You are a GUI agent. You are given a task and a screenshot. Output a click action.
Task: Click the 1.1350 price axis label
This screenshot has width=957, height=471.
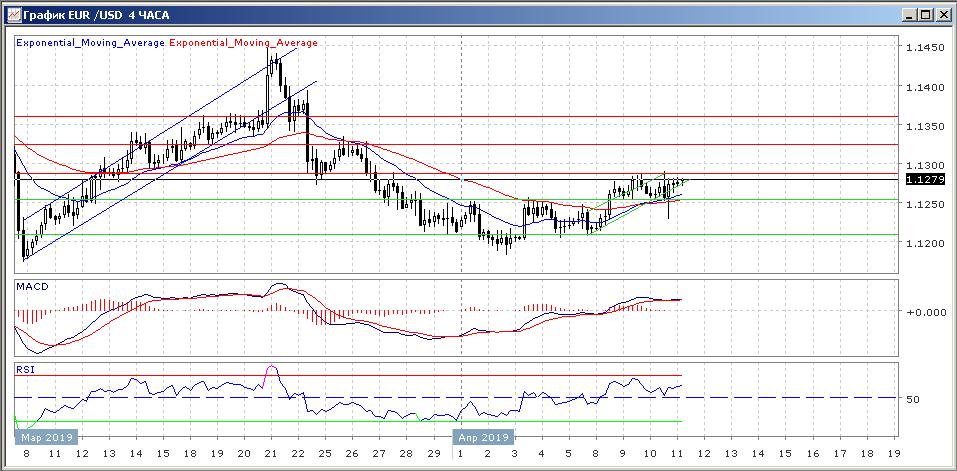pyautogui.click(x=923, y=126)
